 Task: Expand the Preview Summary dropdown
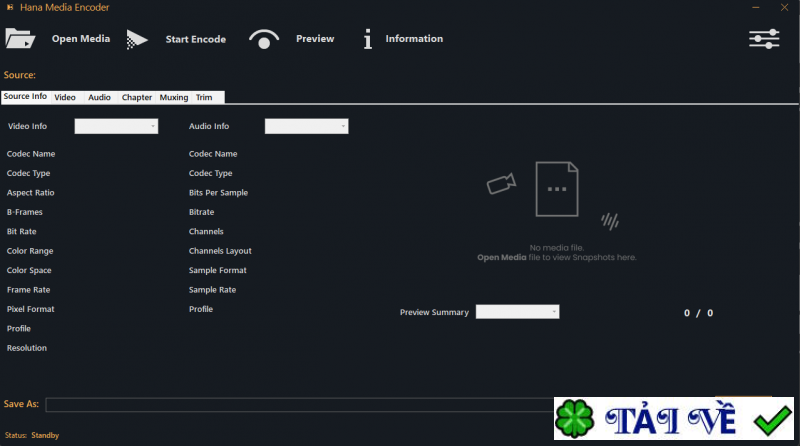517,312
